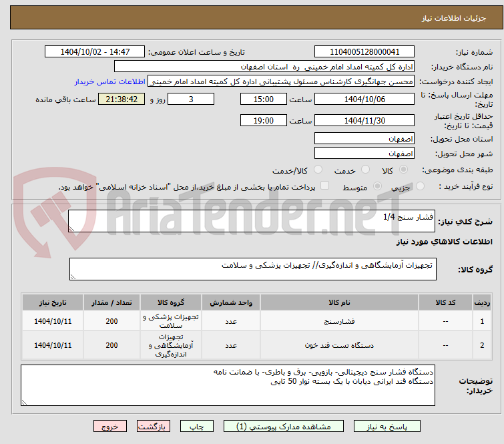Click the announcement date field 1404/10/02 - 14:47
This screenshot has height=444, width=504.
pyautogui.click(x=95, y=52)
